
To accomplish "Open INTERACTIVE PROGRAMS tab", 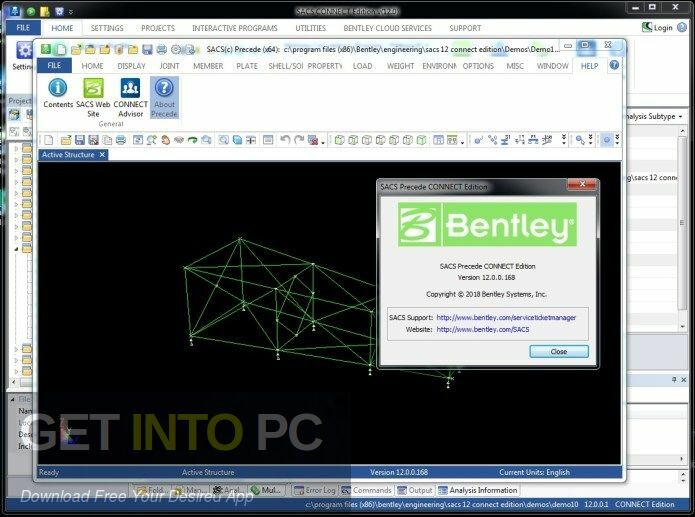I will tap(235, 28).
